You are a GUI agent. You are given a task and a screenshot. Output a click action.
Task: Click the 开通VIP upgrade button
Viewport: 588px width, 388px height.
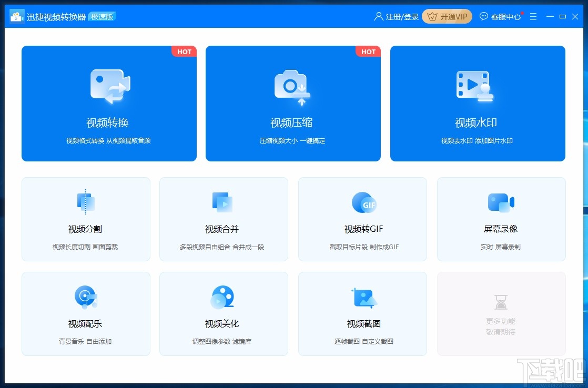447,16
